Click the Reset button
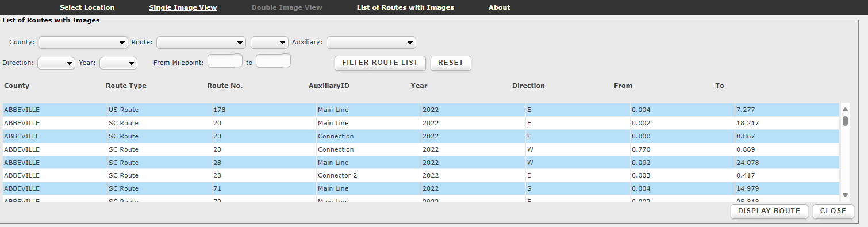Image resolution: width=868 pixels, height=227 pixels. (451, 63)
